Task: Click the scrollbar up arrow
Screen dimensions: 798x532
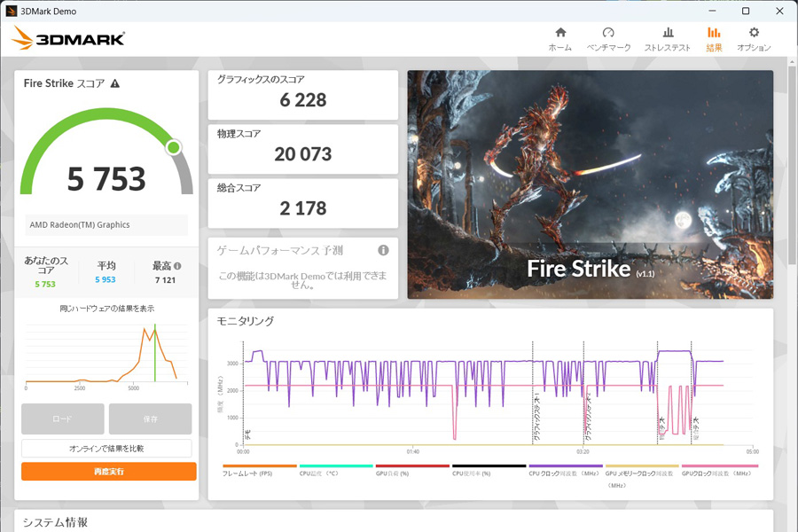Action: pos(793,61)
